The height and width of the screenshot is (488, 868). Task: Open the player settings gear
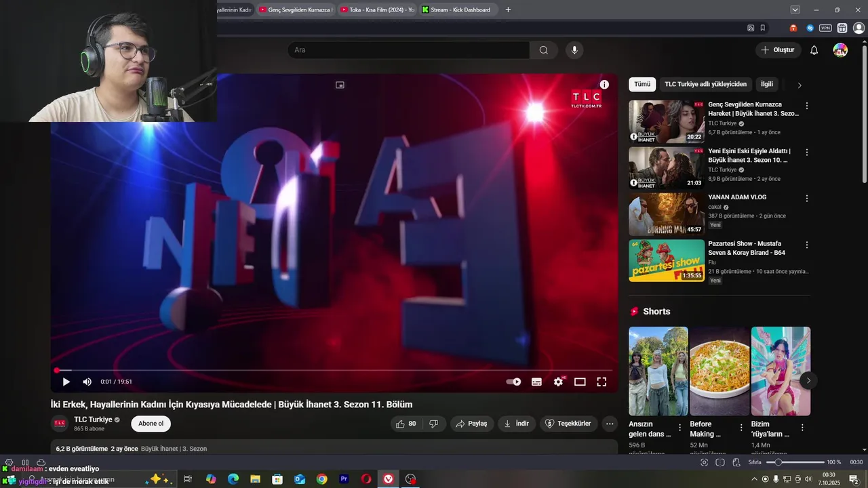[x=558, y=382]
